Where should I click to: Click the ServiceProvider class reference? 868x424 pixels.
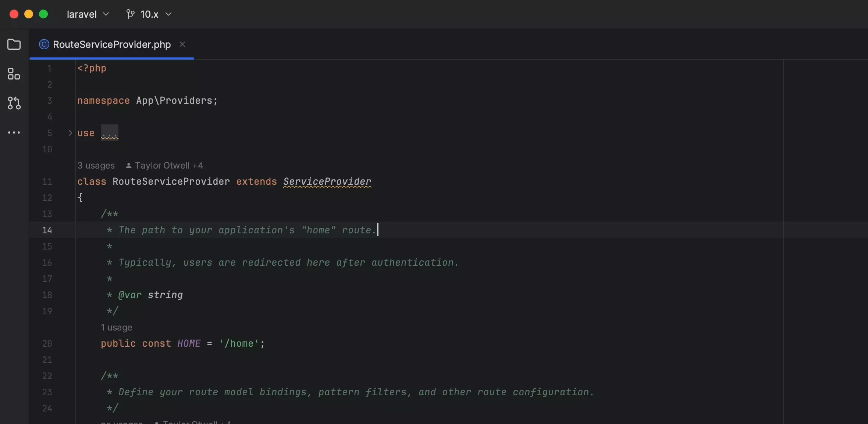point(327,182)
